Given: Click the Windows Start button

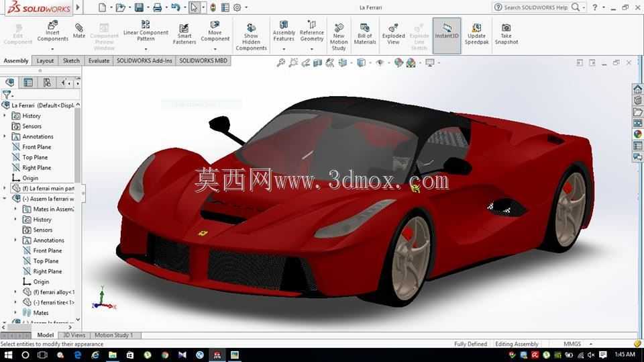Looking at the screenshot, I should click(8, 355).
